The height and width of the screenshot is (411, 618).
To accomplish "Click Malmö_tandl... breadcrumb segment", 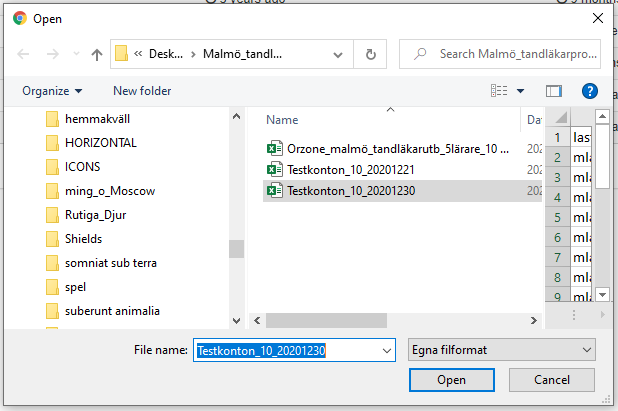I will click(x=242, y=54).
